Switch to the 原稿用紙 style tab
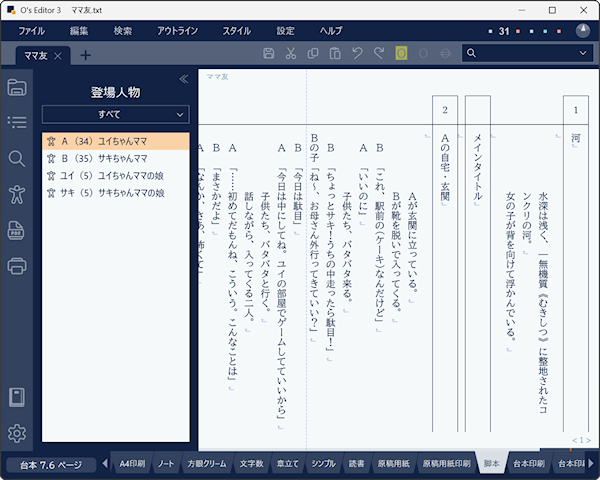The image size is (600, 480). 390,464
